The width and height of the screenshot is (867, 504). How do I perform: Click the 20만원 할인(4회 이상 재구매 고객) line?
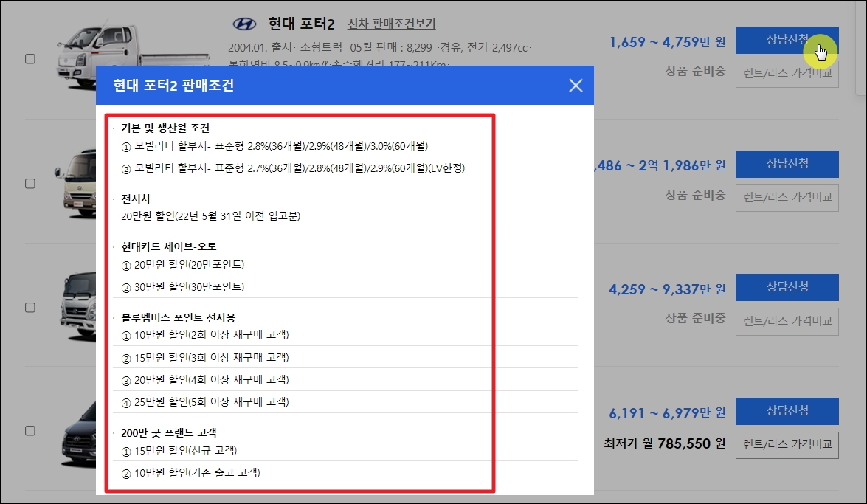205,380
